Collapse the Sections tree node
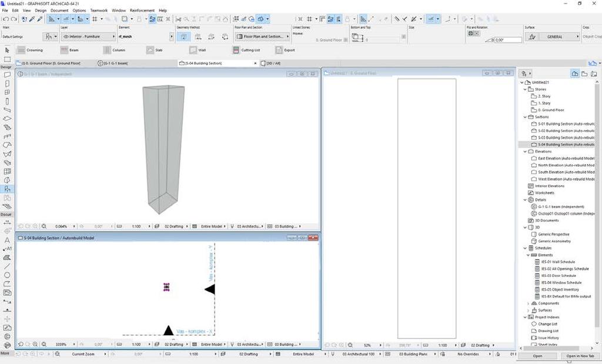602x364 pixels. pos(525,116)
